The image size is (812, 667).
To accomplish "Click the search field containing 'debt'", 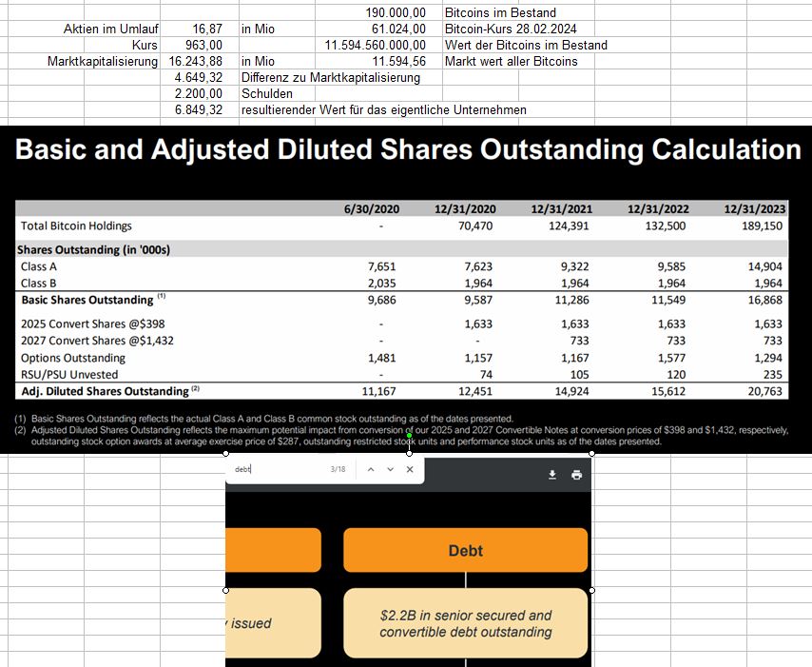I will tap(276, 470).
